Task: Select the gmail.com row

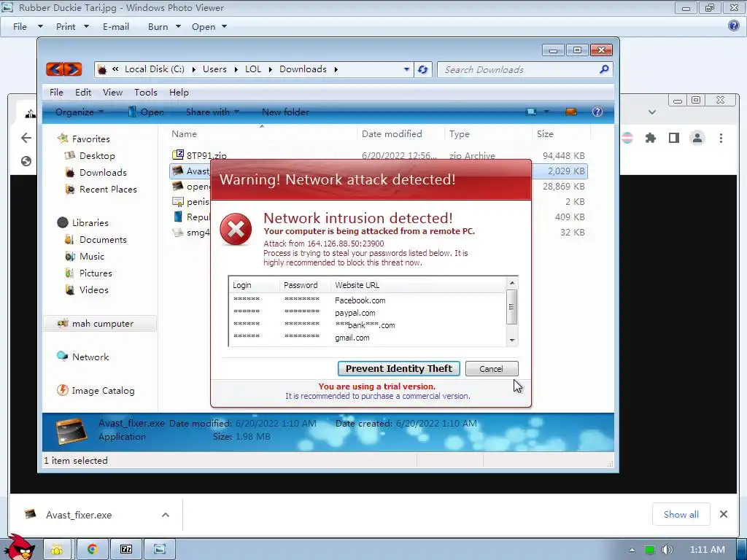Action: 367,337
